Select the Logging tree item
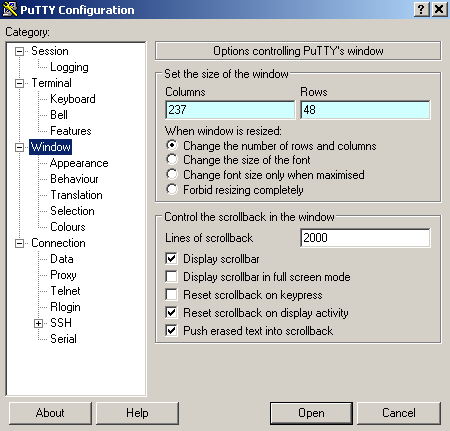 coord(69,67)
